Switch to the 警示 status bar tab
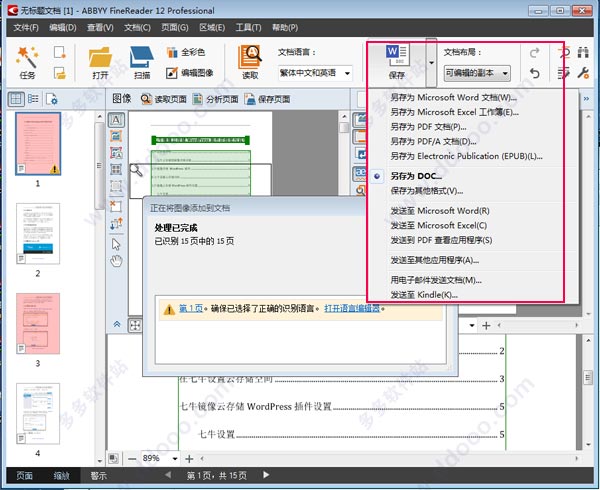The width and height of the screenshot is (600, 490). (98, 475)
